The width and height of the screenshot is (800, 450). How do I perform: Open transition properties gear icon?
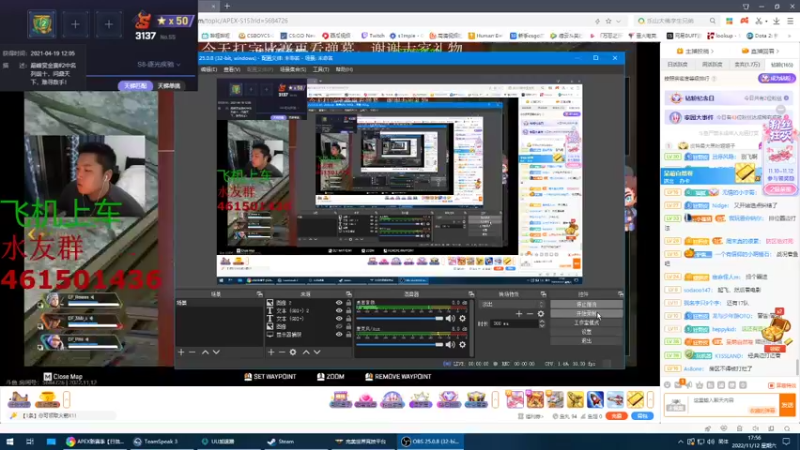tap(541, 314)
